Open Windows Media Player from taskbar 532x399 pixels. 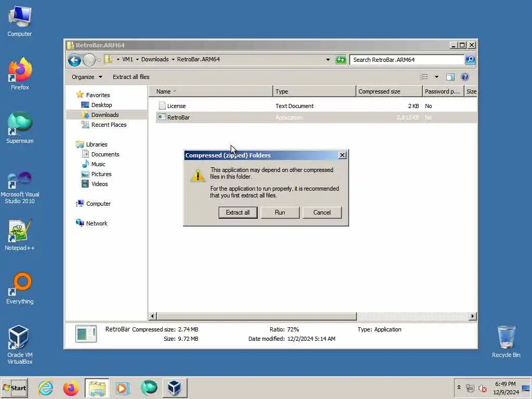[123, 388]
